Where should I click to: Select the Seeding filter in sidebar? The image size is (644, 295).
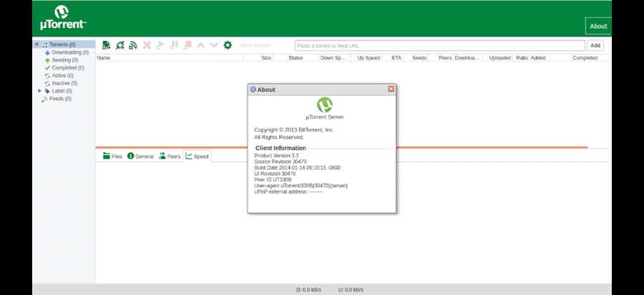point(65,60)
